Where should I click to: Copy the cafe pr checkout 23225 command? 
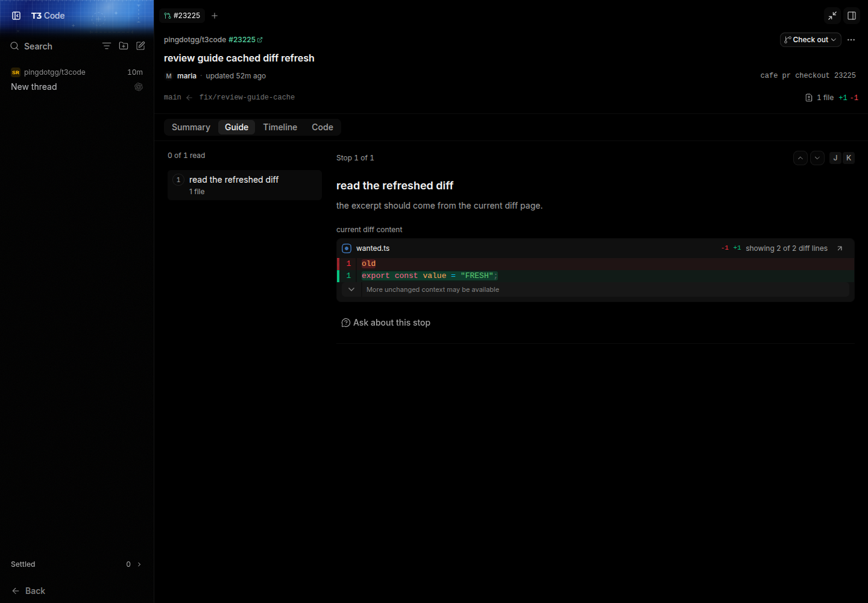click(x=808, y=75)
